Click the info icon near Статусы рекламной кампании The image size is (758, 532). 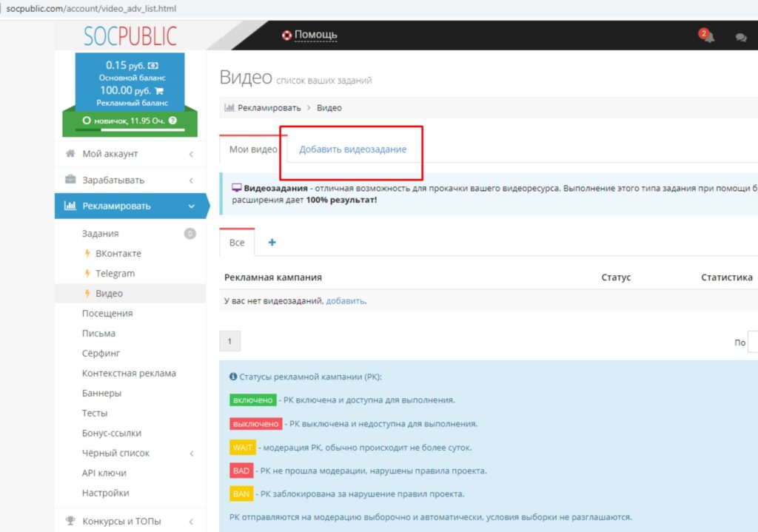tap(233, 377)
